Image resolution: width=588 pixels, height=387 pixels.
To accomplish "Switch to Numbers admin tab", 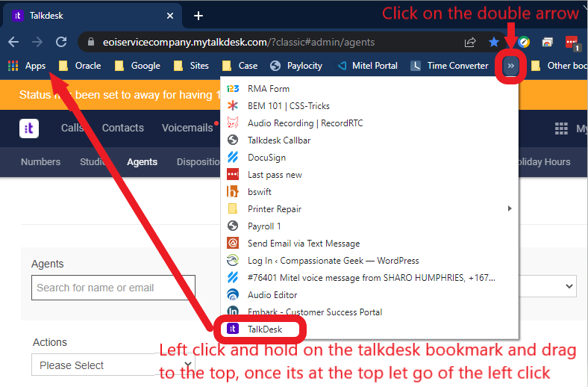I will click(40, 162).
